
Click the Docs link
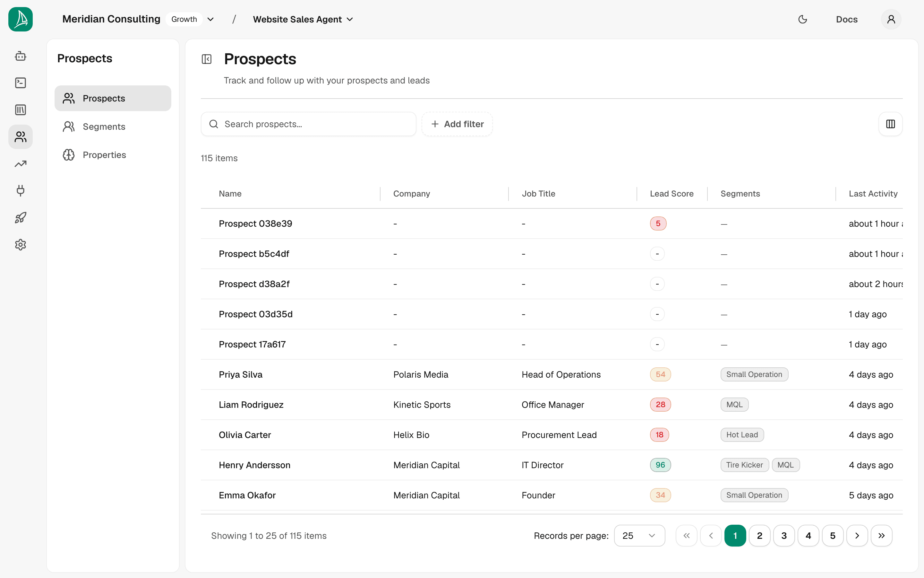(846, 19)
